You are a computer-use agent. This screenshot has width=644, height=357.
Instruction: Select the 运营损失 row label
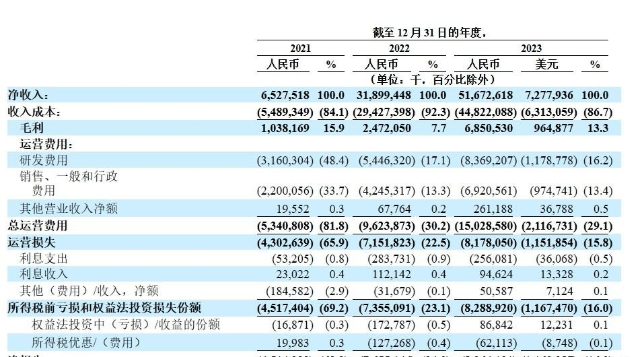31,242
